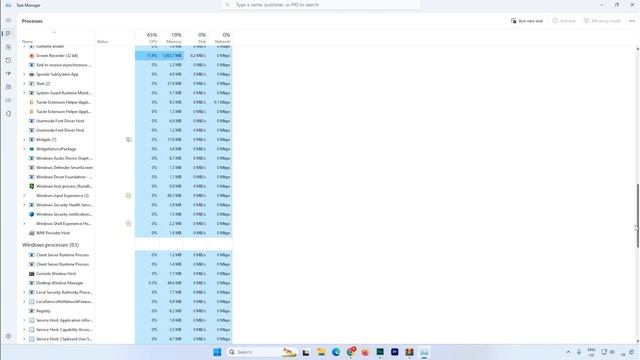
Task: Expand the Windows Shell Experience Host row
Action: [x=24, y=224]
